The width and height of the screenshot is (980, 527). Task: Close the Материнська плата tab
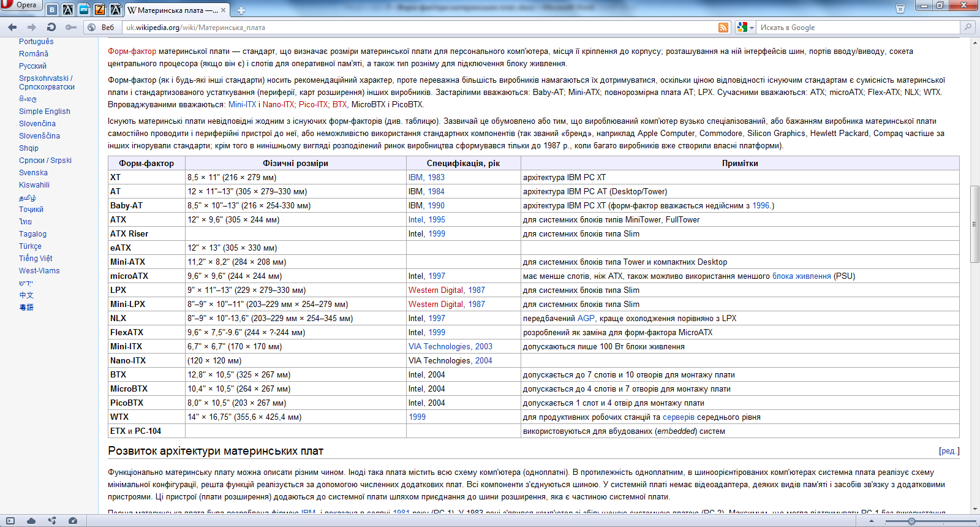223,10
